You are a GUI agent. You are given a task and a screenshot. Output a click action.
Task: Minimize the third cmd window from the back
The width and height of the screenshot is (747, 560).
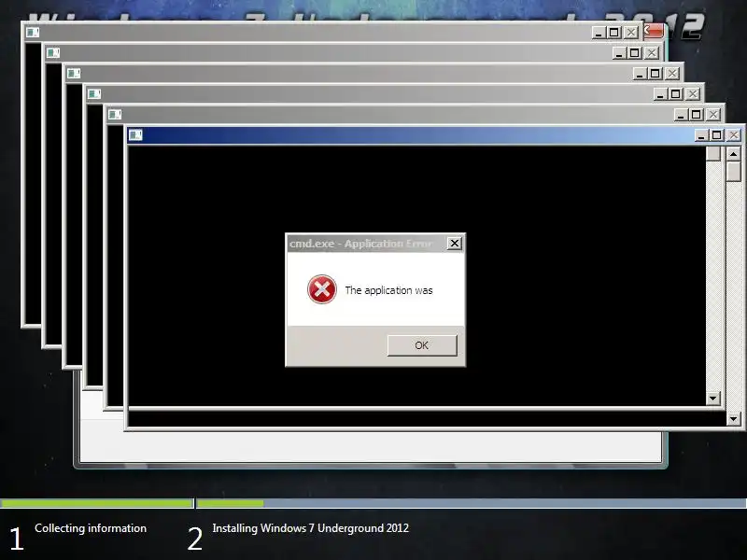tap(640, 74)
